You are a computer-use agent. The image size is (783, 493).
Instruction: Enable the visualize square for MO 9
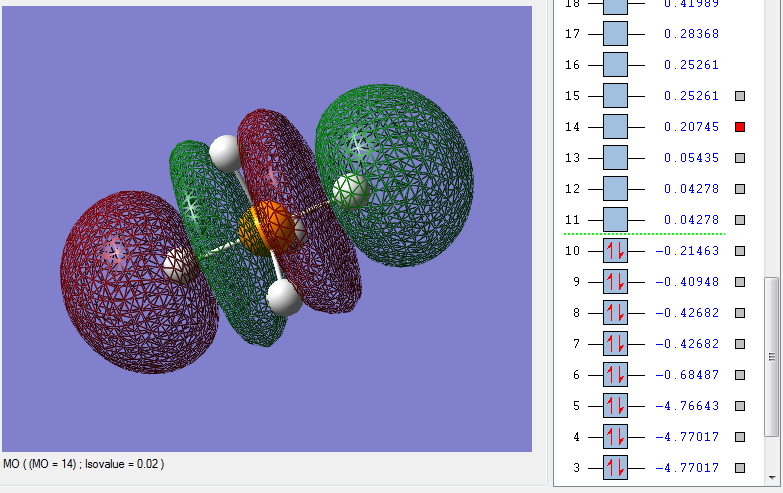tap(740, 282)
